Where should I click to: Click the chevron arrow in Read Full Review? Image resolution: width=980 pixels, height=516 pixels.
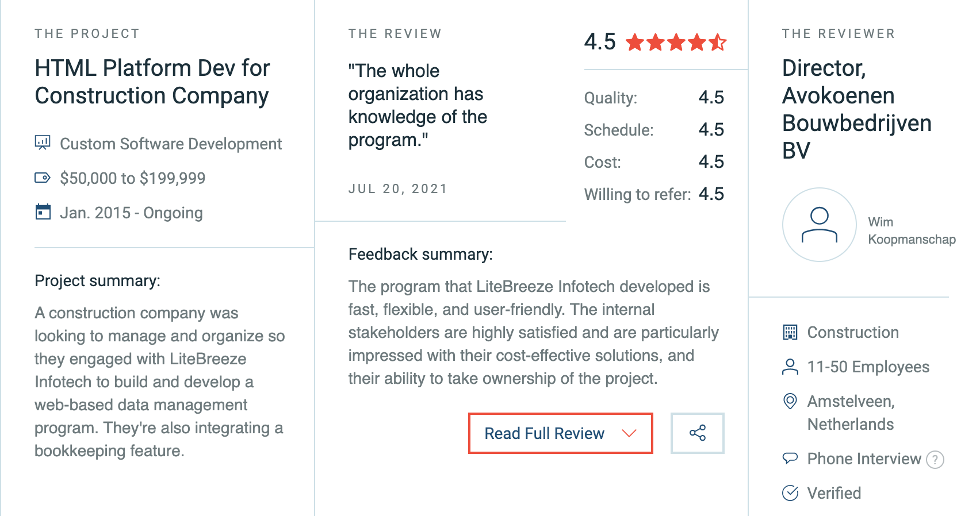click(629, 433)
